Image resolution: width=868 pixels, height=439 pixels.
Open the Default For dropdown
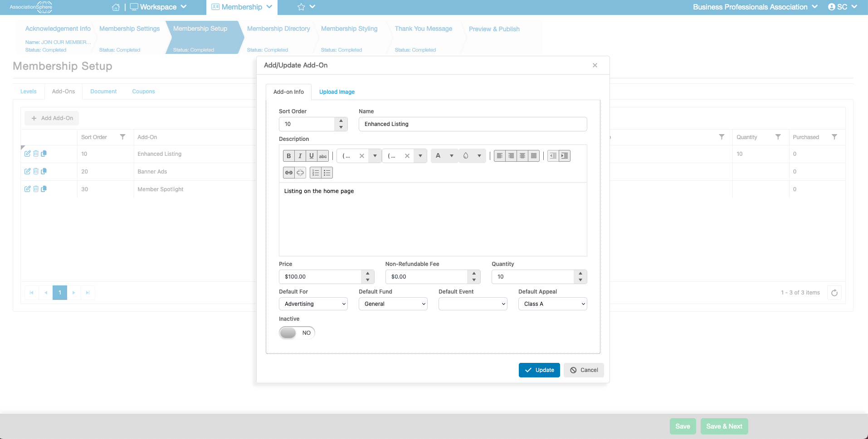[313, 304]
